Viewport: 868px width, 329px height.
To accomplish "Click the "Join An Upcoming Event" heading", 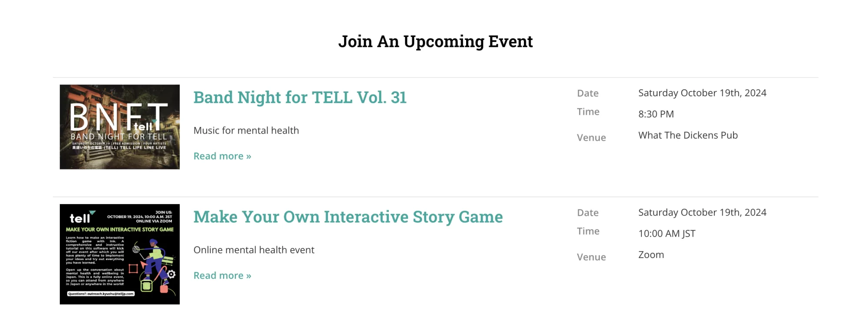I will pos(435,42).
